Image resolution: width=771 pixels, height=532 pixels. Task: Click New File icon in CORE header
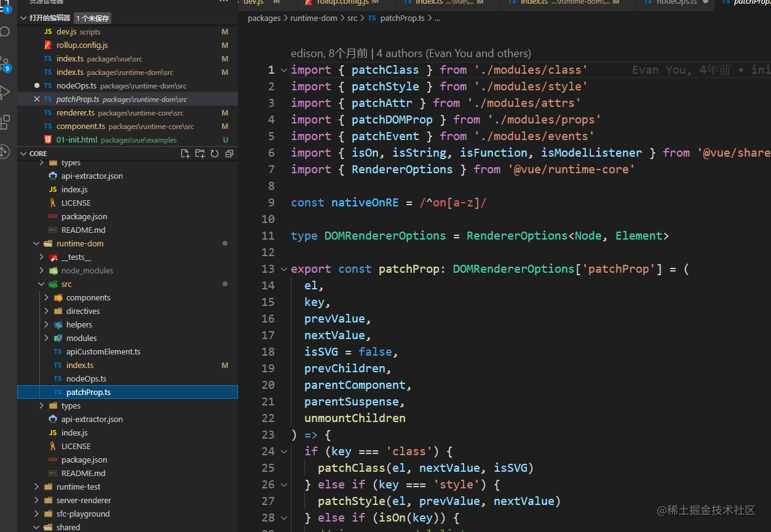185,154
